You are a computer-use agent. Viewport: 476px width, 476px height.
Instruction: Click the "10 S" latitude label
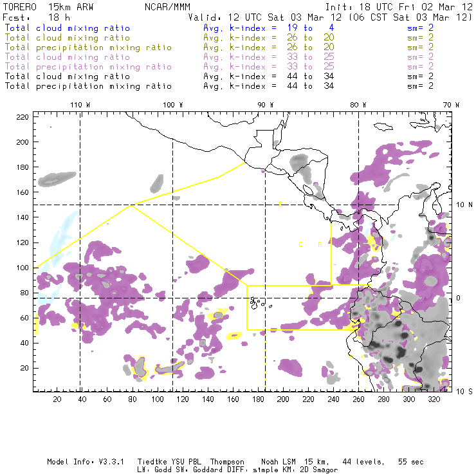[464, 392]
